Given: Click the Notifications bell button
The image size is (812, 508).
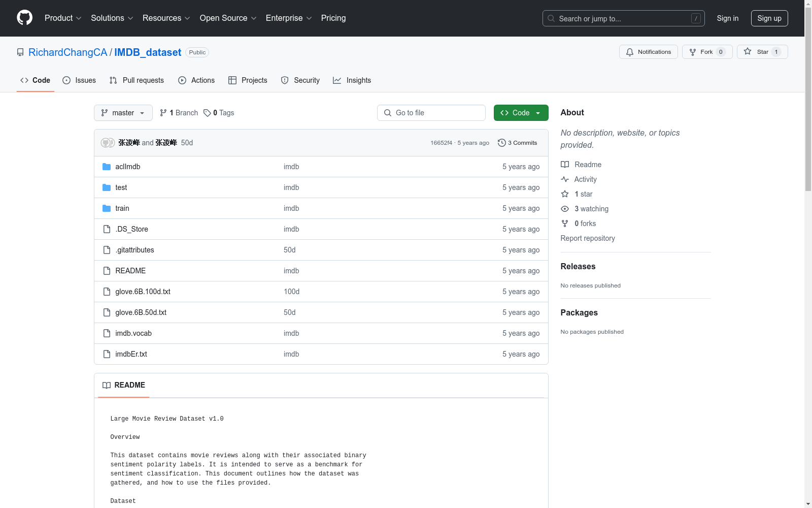Looking at the screenshot, I should click(x=648, y=52).
